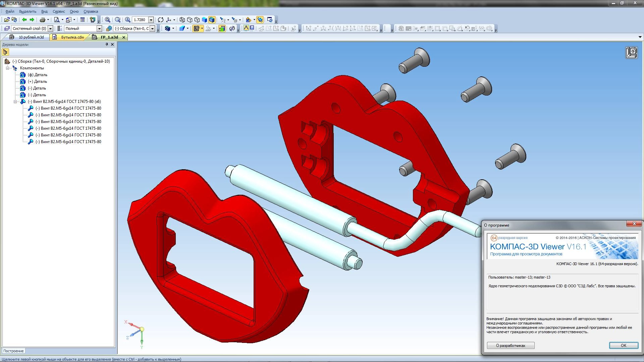Select the Shaded display mode icon
This screenshot has width=644, height=362.
click(204, 20)
